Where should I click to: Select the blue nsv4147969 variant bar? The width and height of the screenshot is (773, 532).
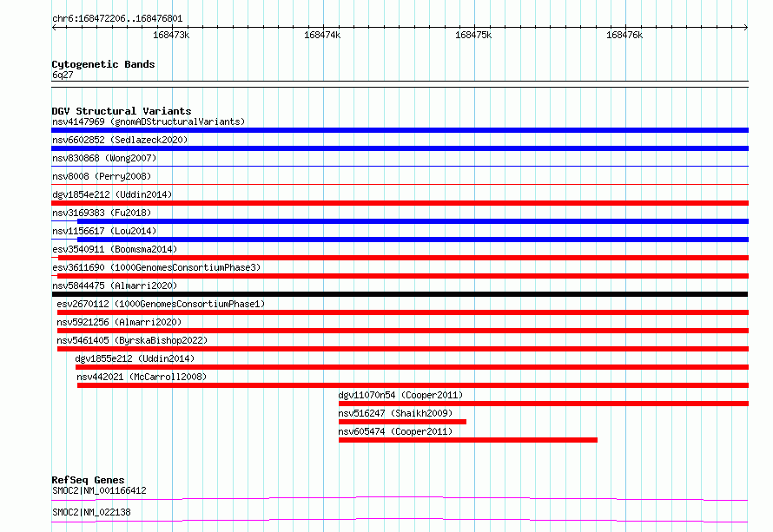pos(400,130)
